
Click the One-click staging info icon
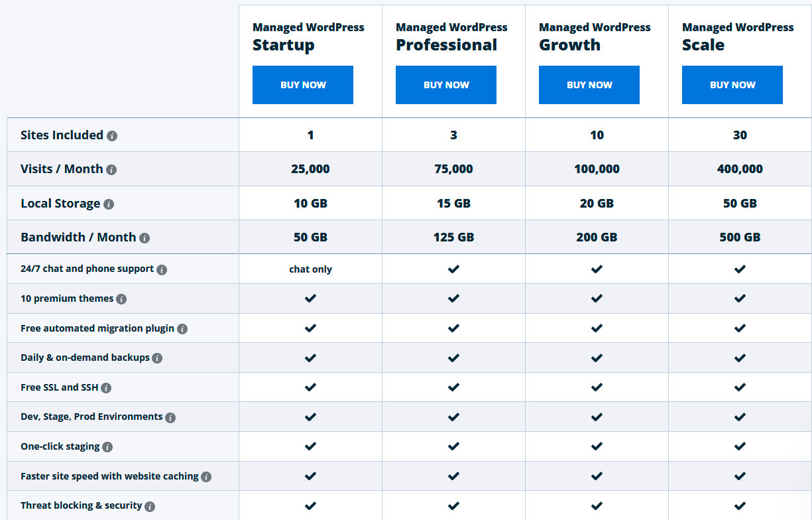107,446
